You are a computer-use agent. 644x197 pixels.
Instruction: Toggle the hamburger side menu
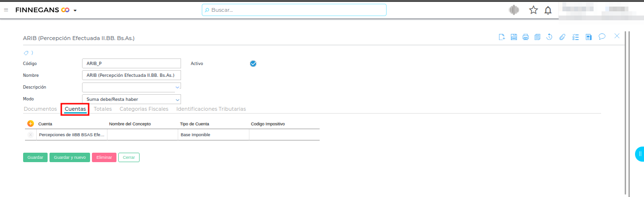pos(6,10)
